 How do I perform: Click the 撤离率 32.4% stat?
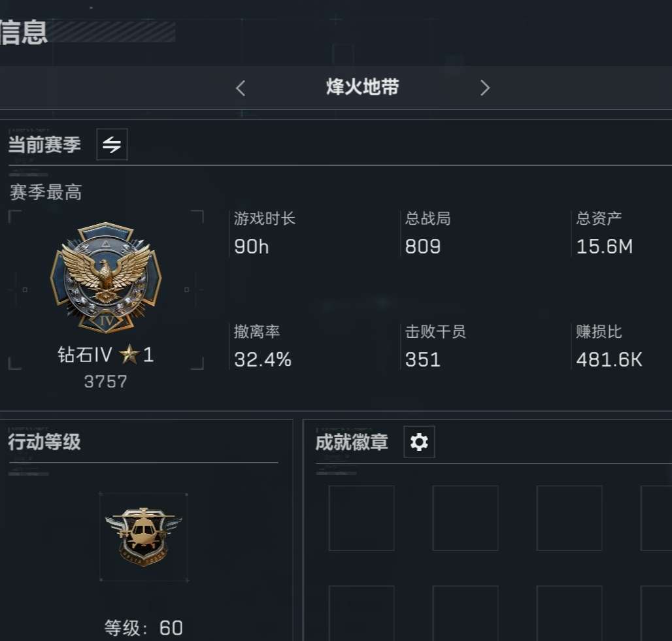click(262, 346)
